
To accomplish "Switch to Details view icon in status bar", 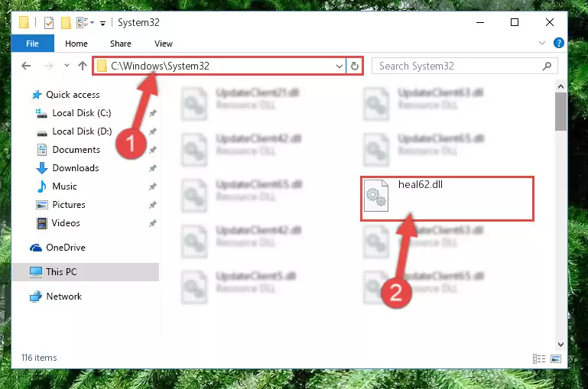I will coord(539,358).
